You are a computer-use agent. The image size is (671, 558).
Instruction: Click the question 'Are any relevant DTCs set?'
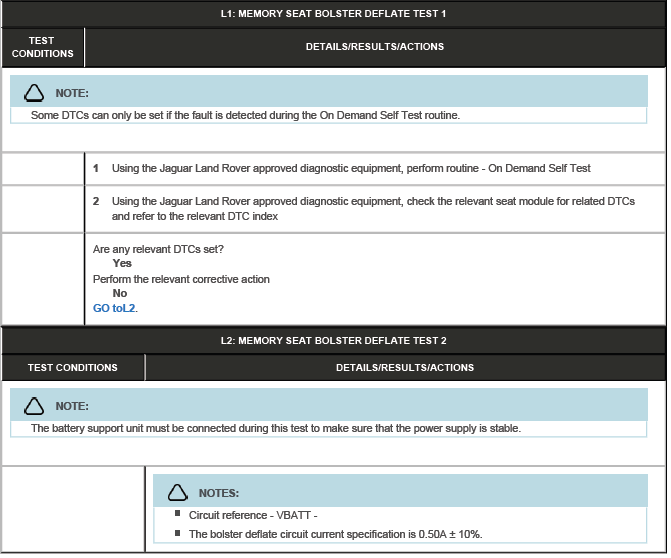click(x=158, y=249)
